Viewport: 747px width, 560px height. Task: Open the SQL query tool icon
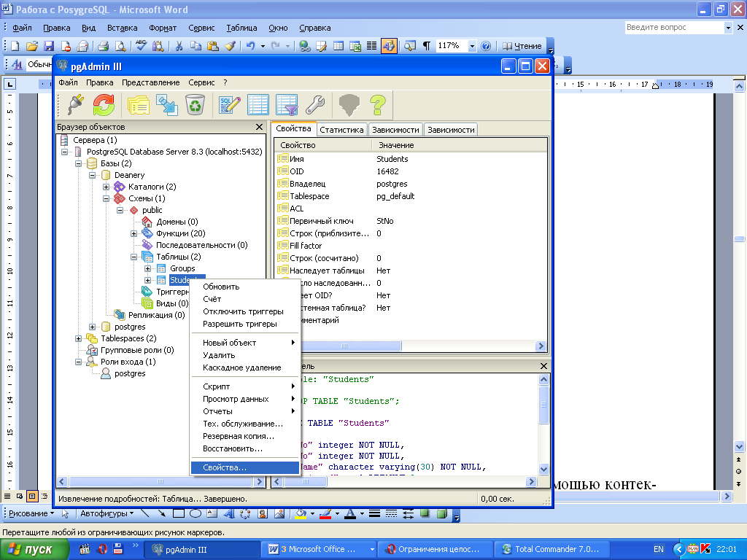[x=230, y=105]
